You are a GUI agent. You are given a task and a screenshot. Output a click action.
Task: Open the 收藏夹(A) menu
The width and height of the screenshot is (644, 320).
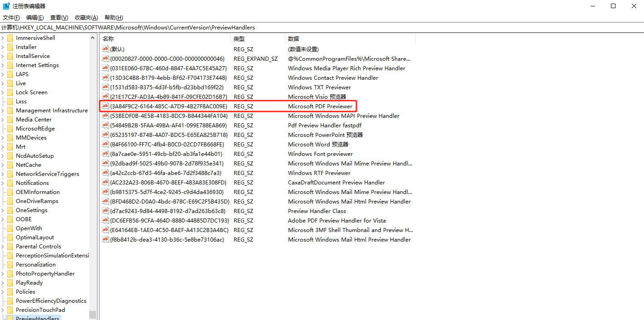[x=86, y=18]
